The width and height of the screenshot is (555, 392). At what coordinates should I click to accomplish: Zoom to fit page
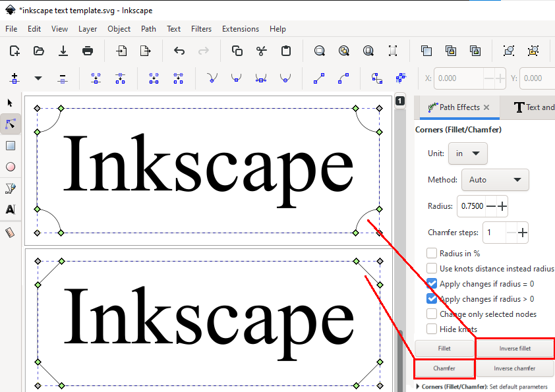(x=368, y=51)
